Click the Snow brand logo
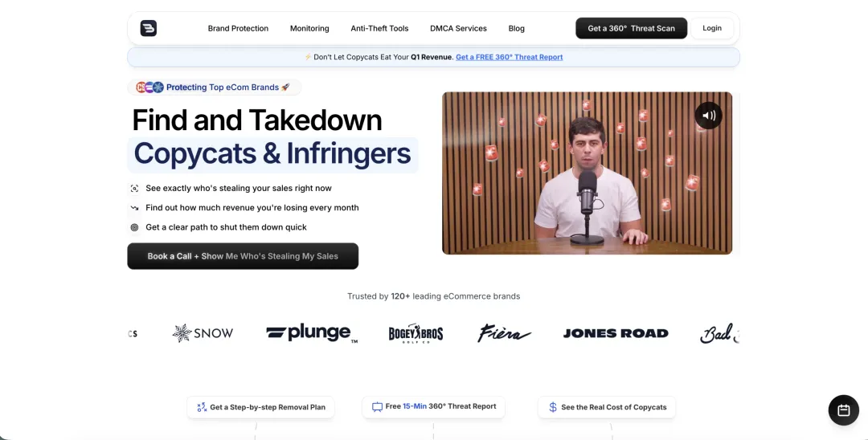The image size is (868, 440). [203, 333]
